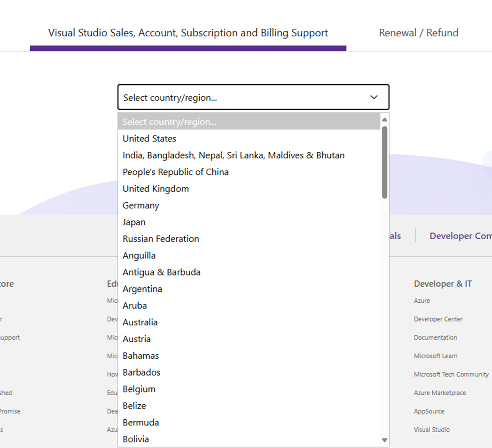Viewport: 492px width, 448px height.
Task: Click the list scrollbar down arrow
Action: pos(384,440)
